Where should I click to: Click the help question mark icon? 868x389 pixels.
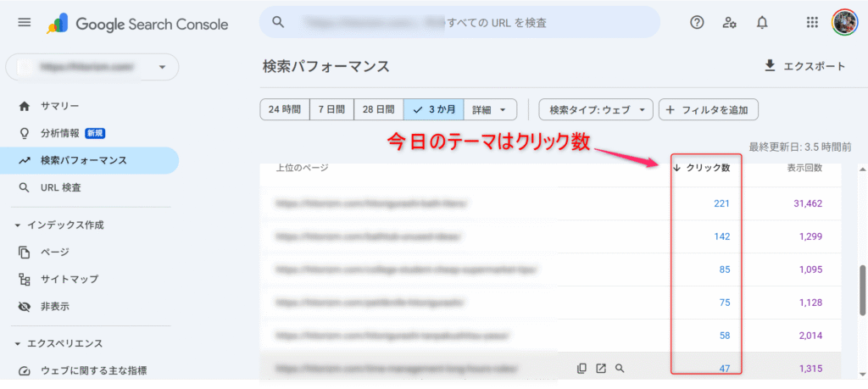[697, 23]
